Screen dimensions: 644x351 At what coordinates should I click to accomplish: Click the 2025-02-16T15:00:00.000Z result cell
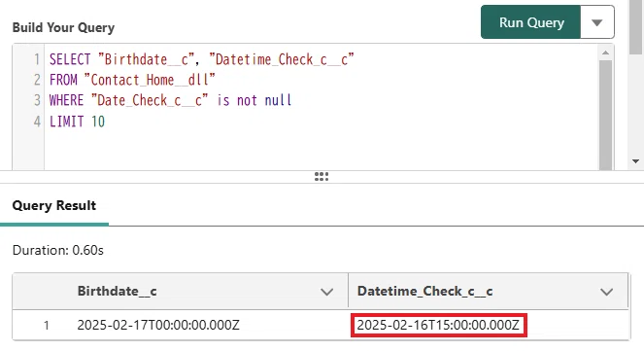(438, 325)
